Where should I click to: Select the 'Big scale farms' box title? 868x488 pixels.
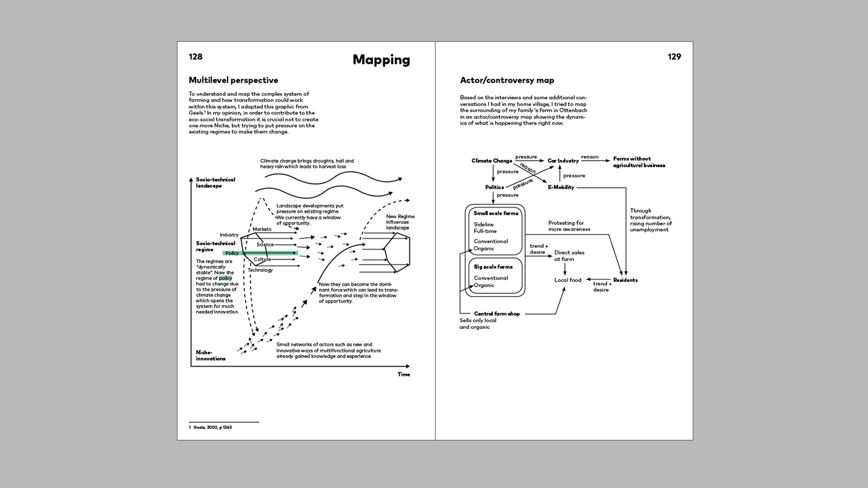pyautogui.click(x=493, y=267)
